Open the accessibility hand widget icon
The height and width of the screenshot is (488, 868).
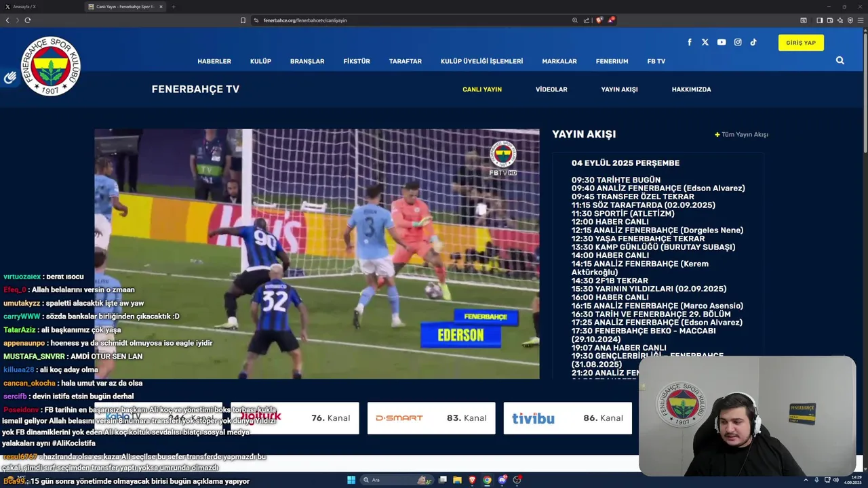[x=9, y=78]
